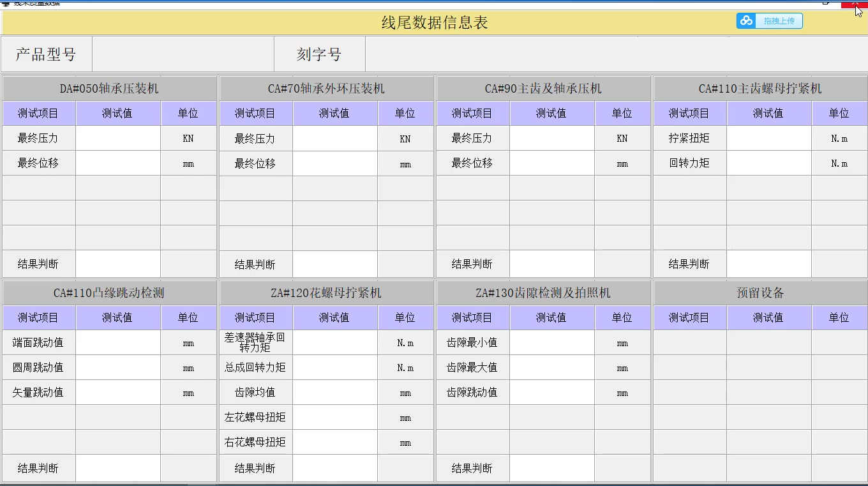Screen dimensions: 868x486
Task: Click the 拧紧扭矩 test value field
Action: (x=769, y=138)
